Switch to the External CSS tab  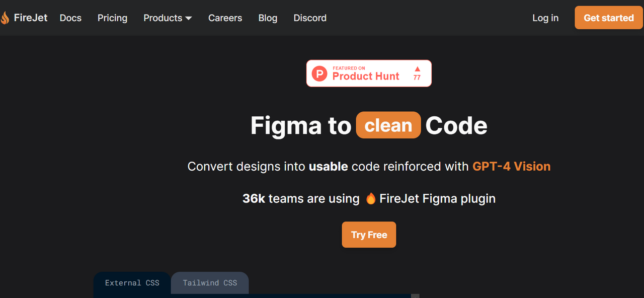pyautogui.click(x=132, y=283)
